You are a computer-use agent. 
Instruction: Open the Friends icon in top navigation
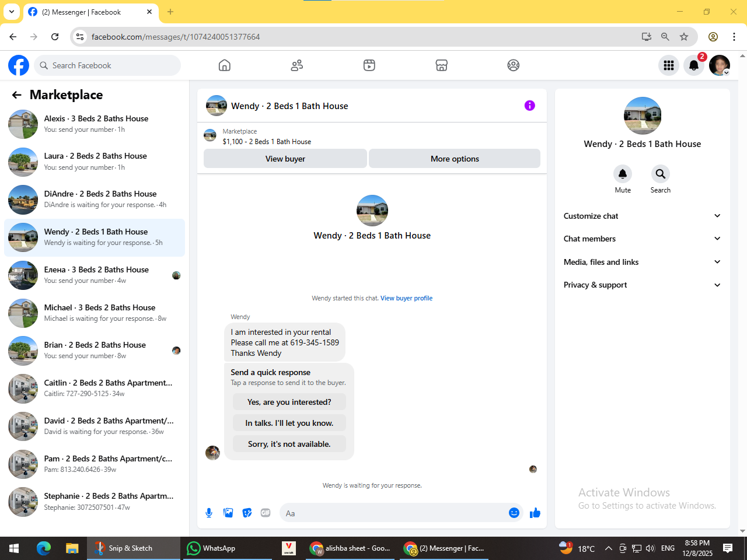[297, 65]
